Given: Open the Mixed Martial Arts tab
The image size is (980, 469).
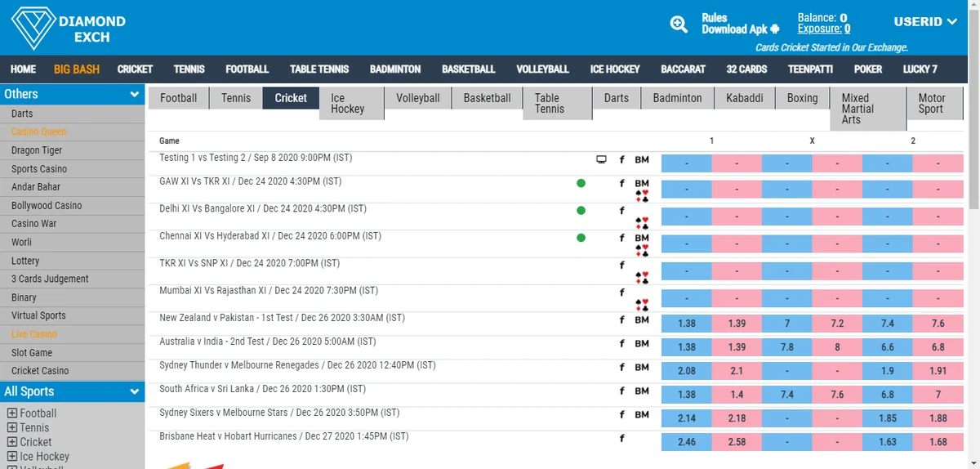Looking at the screenshot, I should click(868, 109).
